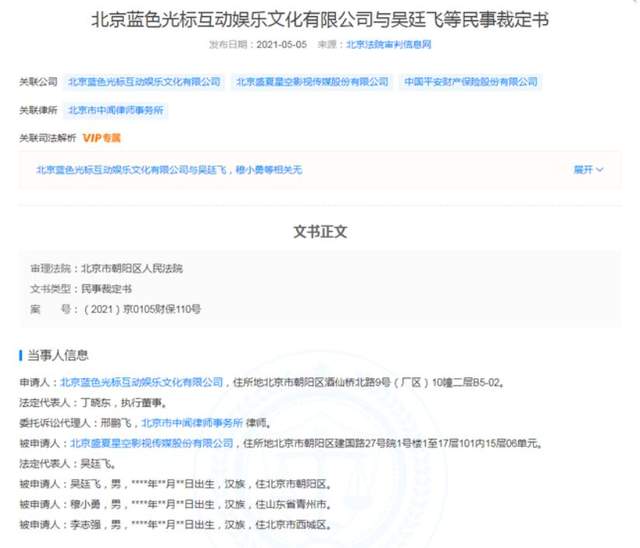Click the 文书正文 heading
640x548 pixels.
pyautogui.click(x=320, y=232)
